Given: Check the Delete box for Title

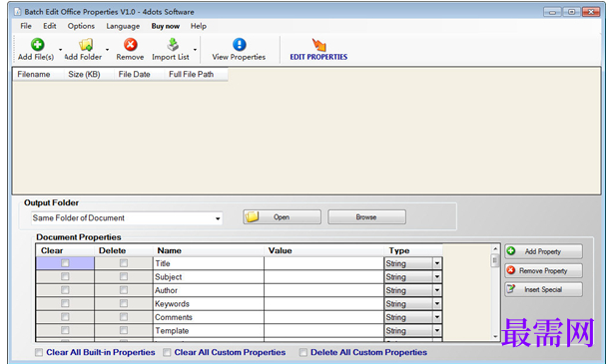Looking at the screenshot, I should [x=124, y=263].
